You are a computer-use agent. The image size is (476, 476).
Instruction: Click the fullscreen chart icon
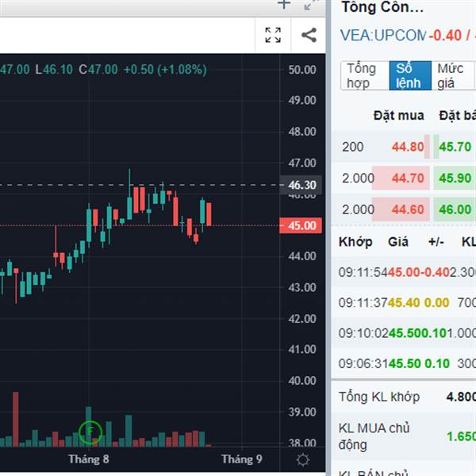pos(273,35)
